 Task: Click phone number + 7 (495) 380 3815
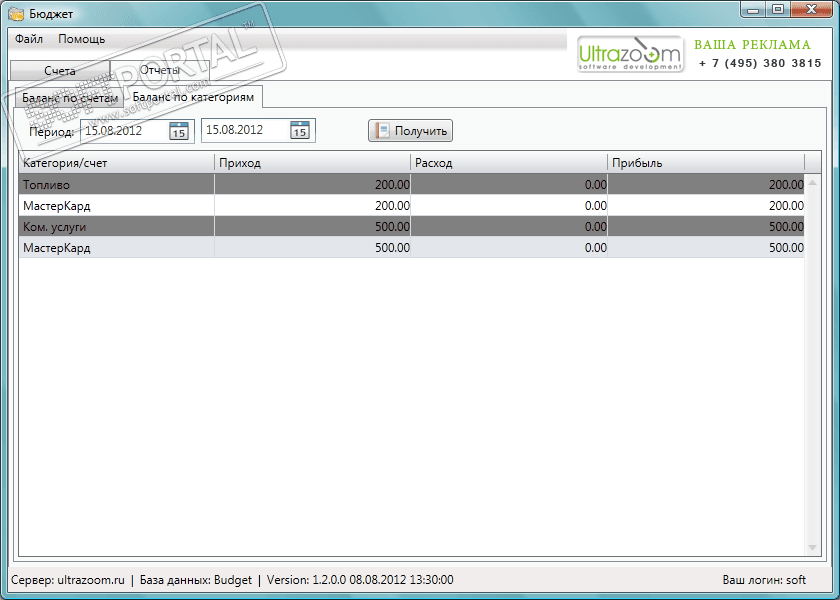pos(760,63)
